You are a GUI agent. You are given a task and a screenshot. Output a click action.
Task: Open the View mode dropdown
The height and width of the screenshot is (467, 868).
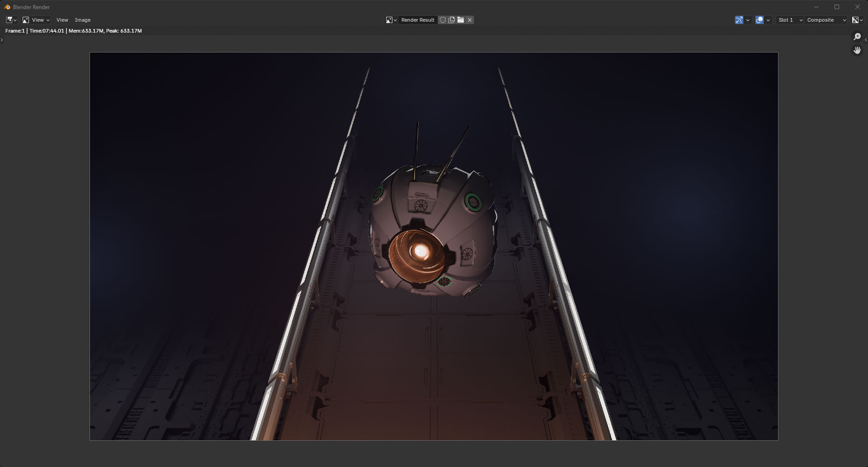pos(36,20)
